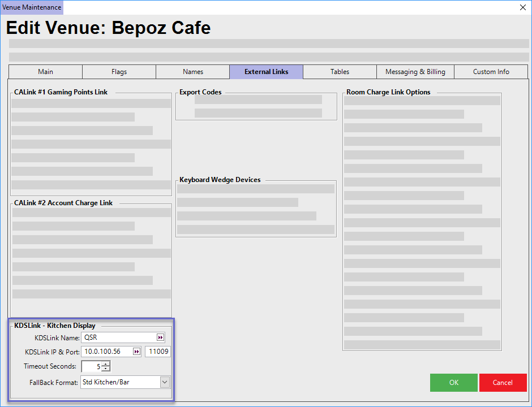Click the KDSLink Name picker arrow icon
The height and width of the screenshot is (407, 532).
[x=160, y=337]
